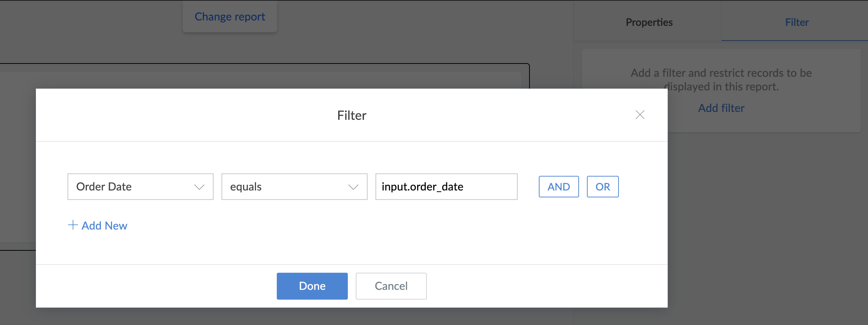Viewport: 868px width, 325px height.
Task: Click the Order Date dropdown chevron arrow
Action: click(x=199, y=187)
